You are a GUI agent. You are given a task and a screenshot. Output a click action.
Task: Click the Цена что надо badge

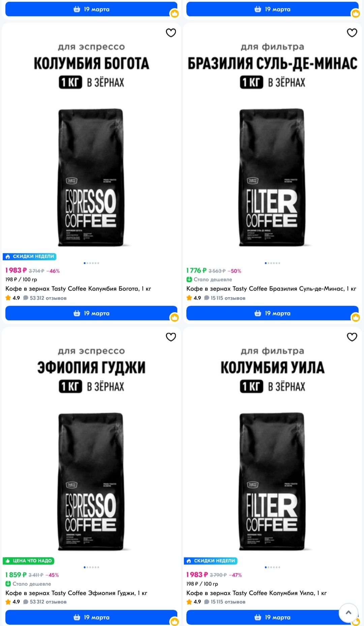coord(29,561)
